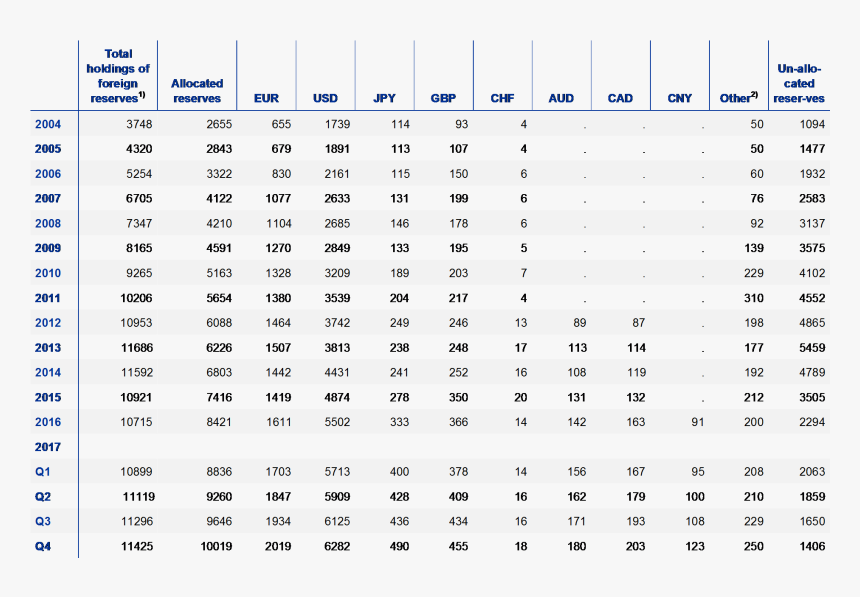The height and width of the screenshot is (597, 860).
Task: Click CNY value 91 in 2016 row
Action: tap(698, 422)
